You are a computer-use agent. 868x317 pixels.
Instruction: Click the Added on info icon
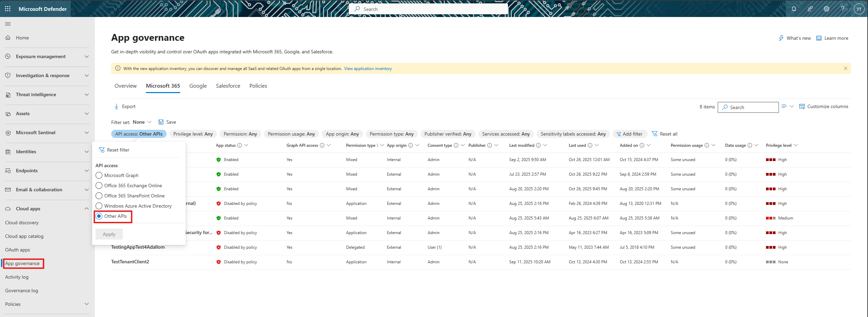pos(642,145)
